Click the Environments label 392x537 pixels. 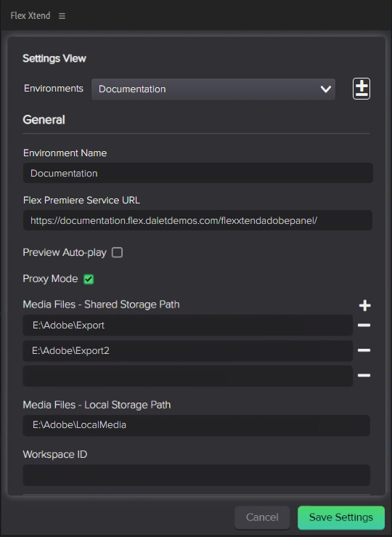pyautogui.click(x=54, y=89)
